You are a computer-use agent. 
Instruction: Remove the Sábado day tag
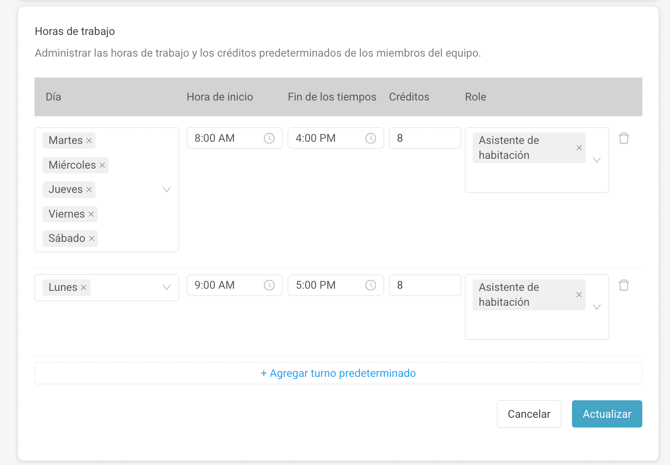click(92, 239)
